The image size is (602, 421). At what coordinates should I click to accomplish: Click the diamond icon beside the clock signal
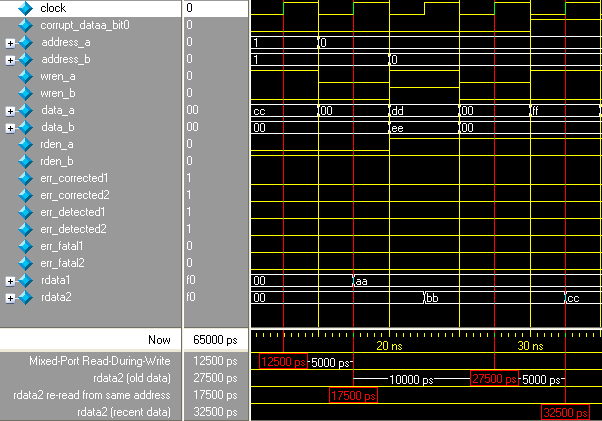point(26,8)
